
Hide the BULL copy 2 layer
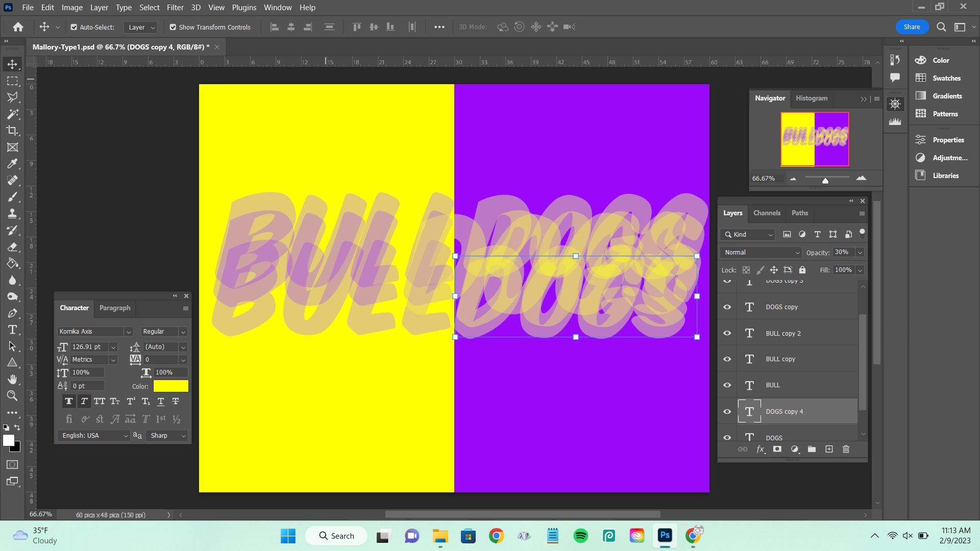pyautogui.click(x=727, y=333)
